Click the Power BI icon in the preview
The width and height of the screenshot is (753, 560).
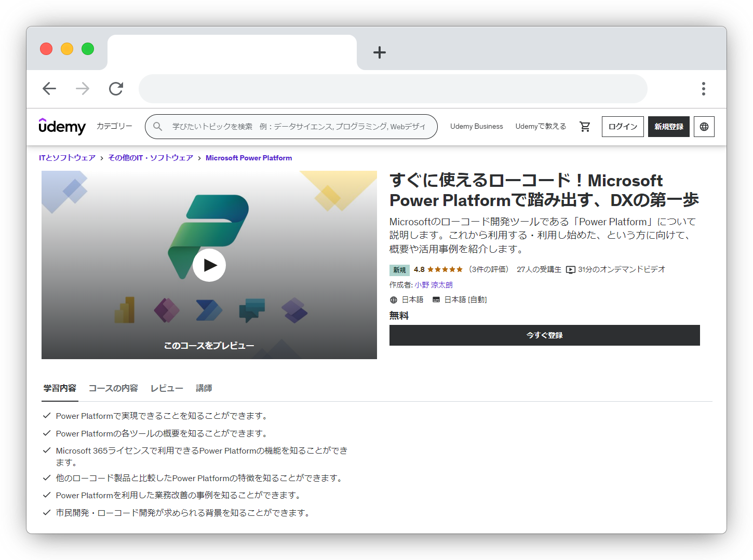125,310
